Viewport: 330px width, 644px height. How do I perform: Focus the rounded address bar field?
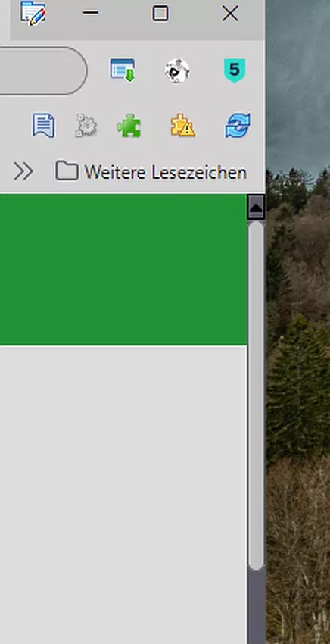click(43, 70)
